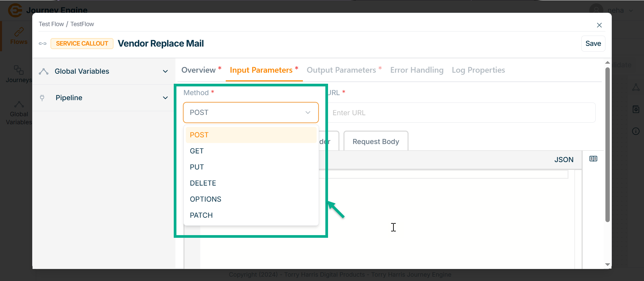The width and height of the screenshot is (644, 281).
Task: Click the info circle icon on right
Action: tap(636, 131)
